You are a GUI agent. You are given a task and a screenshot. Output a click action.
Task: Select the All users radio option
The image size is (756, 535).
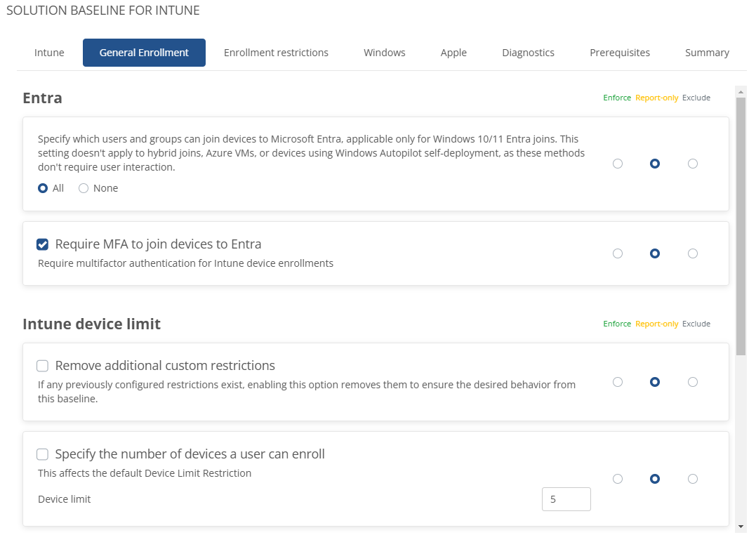pyautogui.click(x=43, y=188)
